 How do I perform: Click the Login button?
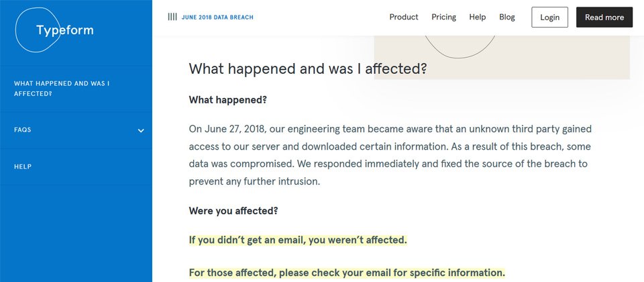click(x=549, y=17)
